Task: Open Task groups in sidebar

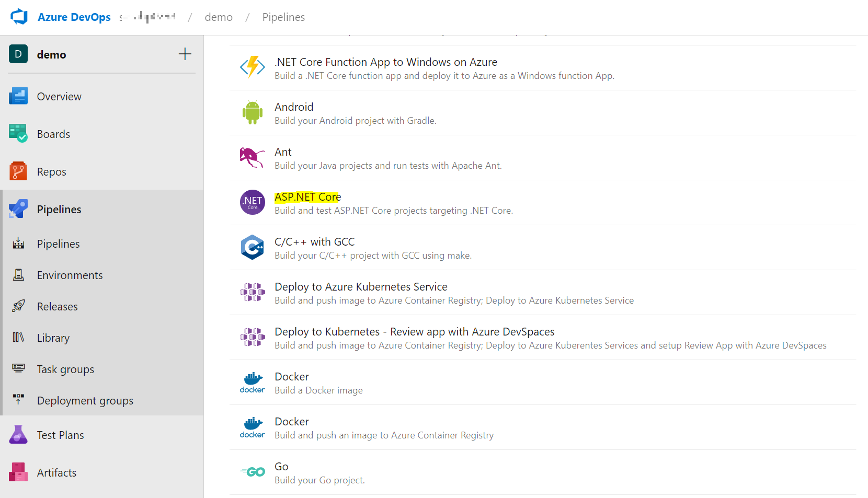Action: tap(65, 369)
